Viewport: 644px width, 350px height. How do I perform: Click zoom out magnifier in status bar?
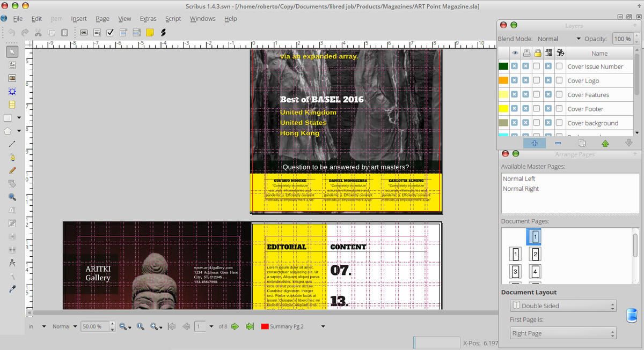pos(123,326)
